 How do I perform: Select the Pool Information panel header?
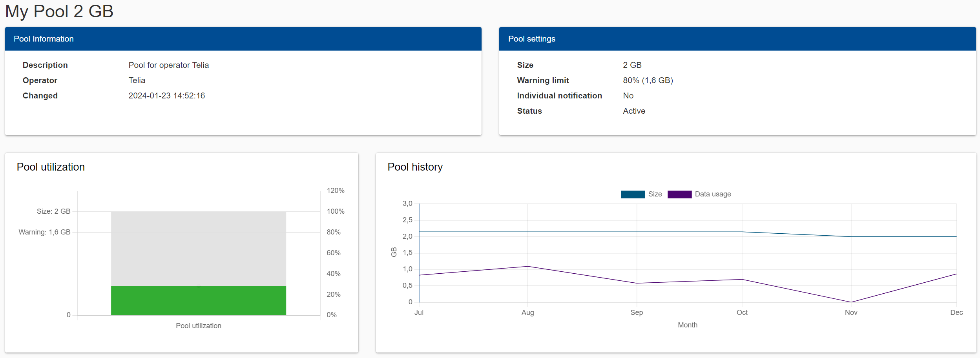[x=44, y=39]
